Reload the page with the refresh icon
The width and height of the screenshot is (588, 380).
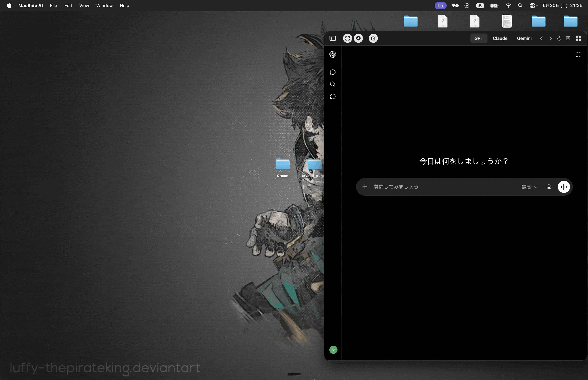[x=559, y=38]
